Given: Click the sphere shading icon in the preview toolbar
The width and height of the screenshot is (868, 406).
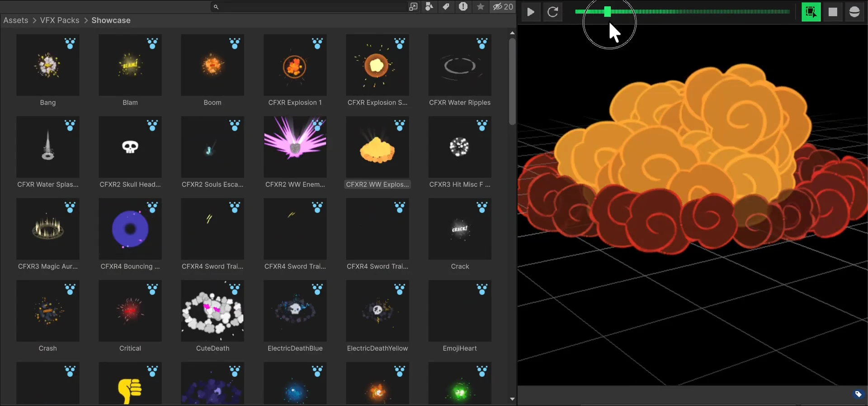Looking at the screenshot, I should pos(854,12).
